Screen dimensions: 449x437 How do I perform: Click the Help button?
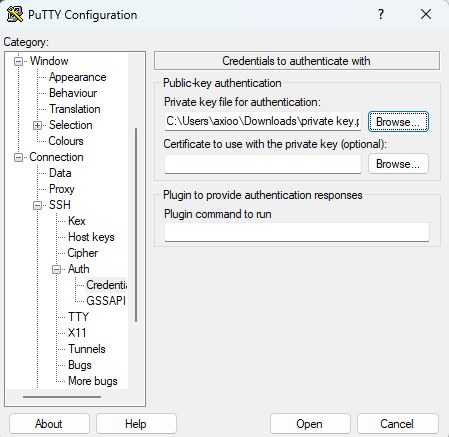[x=136, y=424]
